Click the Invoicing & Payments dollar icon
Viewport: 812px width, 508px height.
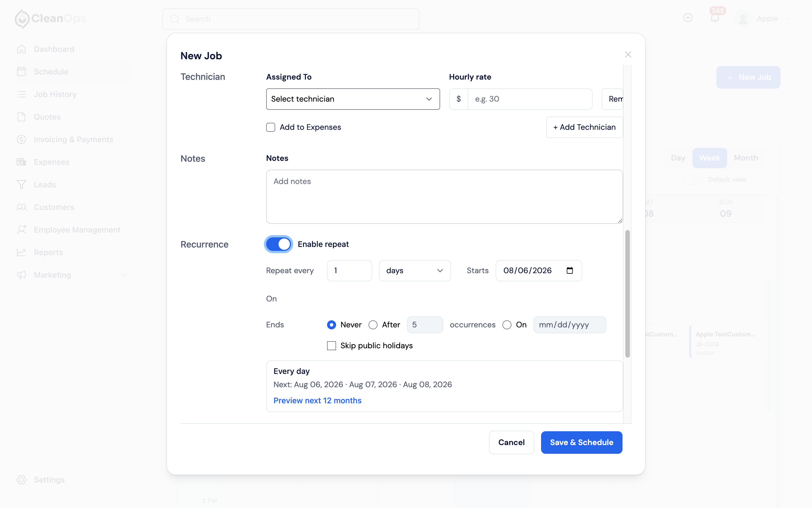21,139
